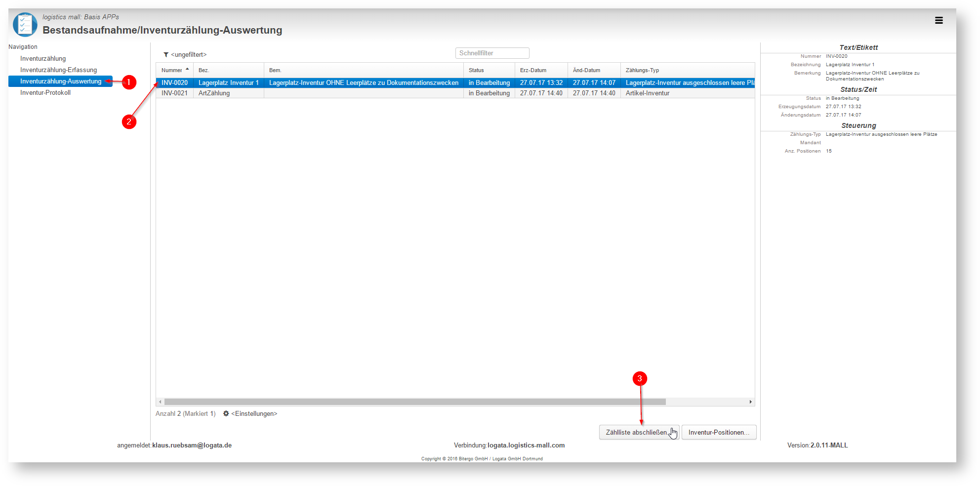Sort by the Änd-Datum column header
Viewport: 980px width, 486px height.
pyautogui.click(x=594, y=70)
